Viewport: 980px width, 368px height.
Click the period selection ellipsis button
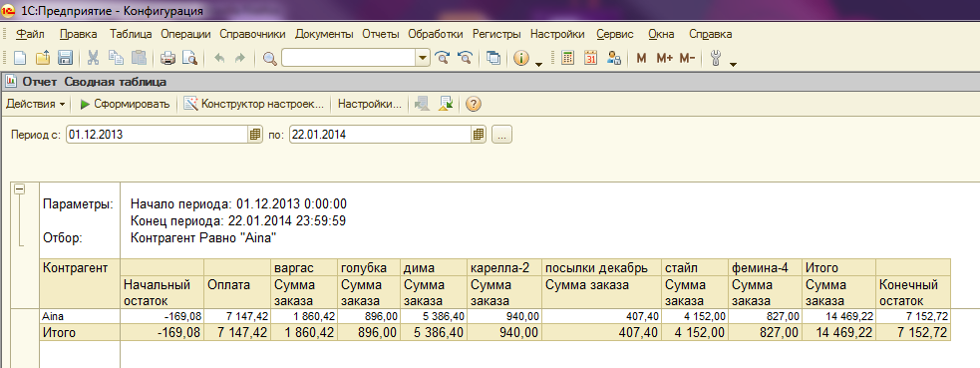pos(502,134)
